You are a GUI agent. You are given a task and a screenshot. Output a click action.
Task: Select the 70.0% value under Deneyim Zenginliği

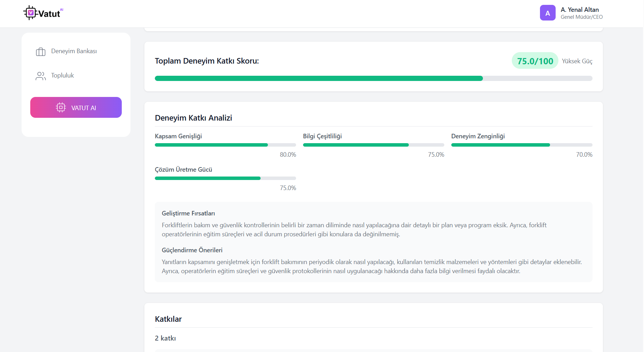pos(584,155)
